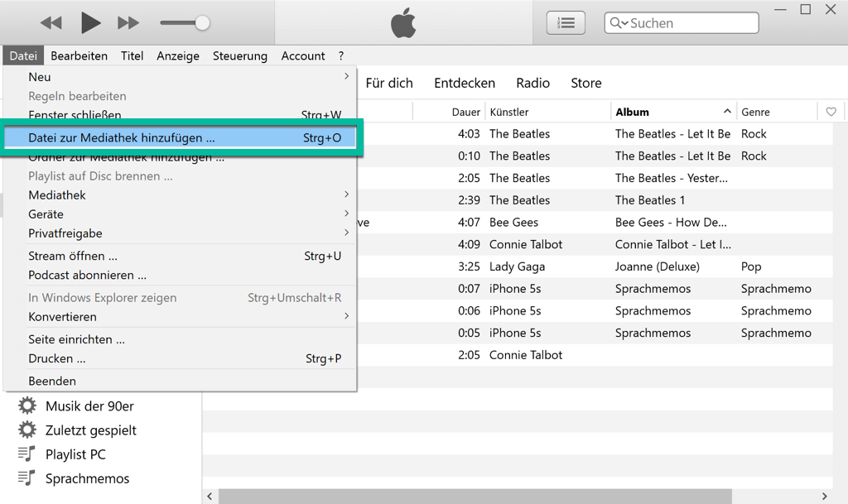Minimize the iTunes window
This screenshot has height=504, width=848.
pos(780,9)
